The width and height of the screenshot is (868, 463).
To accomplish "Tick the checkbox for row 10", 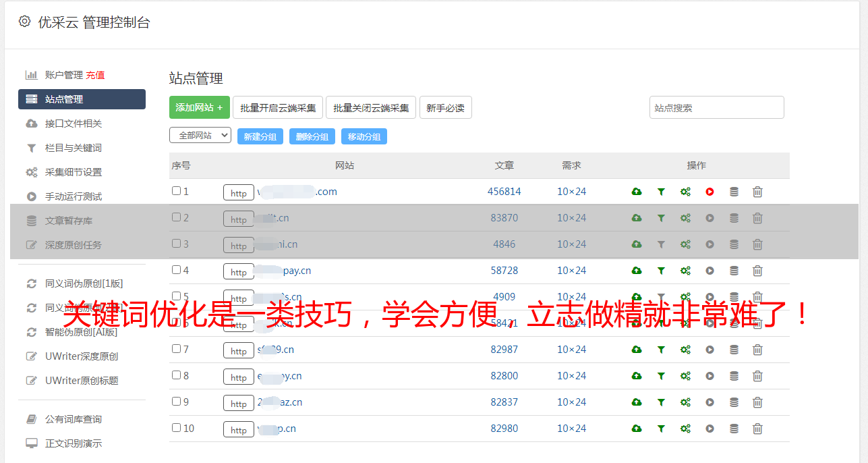I will coord(176,428).
